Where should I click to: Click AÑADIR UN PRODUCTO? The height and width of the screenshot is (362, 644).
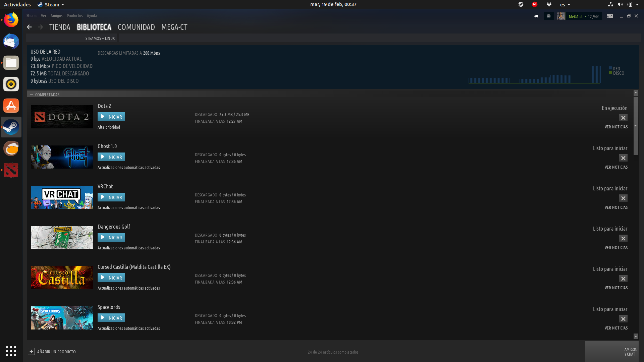click(x=56, y=352)
